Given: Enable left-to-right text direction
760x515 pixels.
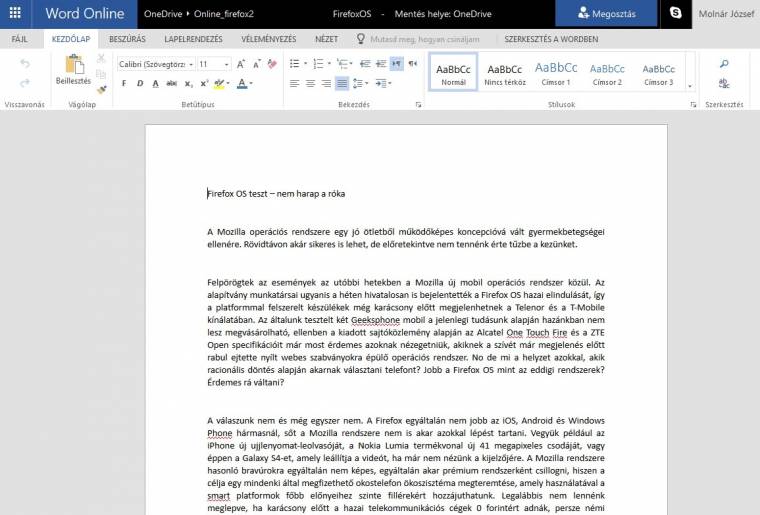Looking at the screenshot, I should [x=396, y=63].
